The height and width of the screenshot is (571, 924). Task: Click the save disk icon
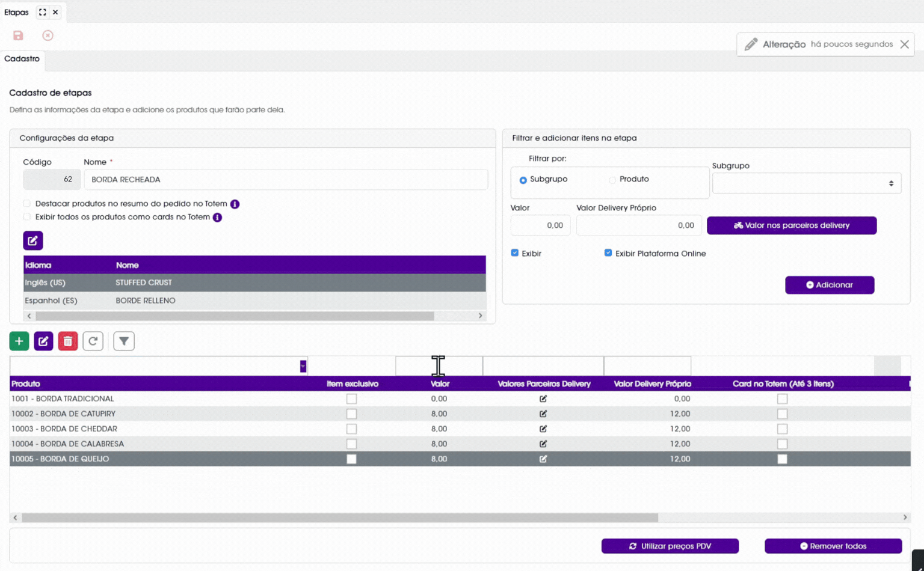(x=18, y=35)
